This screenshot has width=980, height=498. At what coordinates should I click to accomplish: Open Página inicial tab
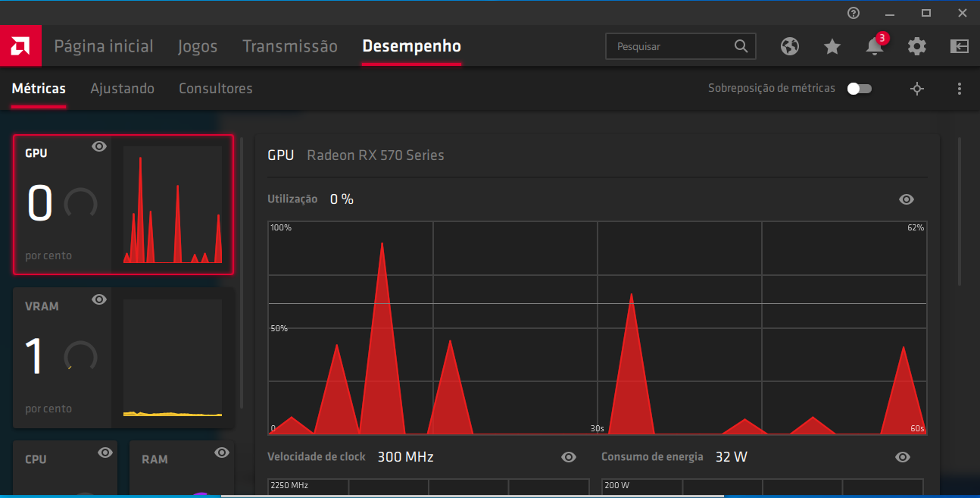(104, 46)
